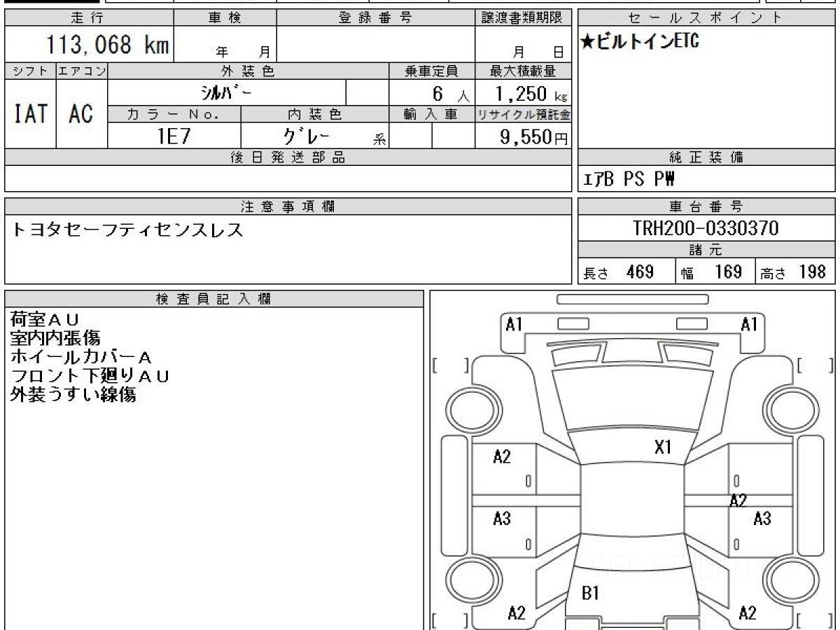Select the interior color value グレー
Screen dimensions: 840x630
pyautogui.click(x=307, y=135)
